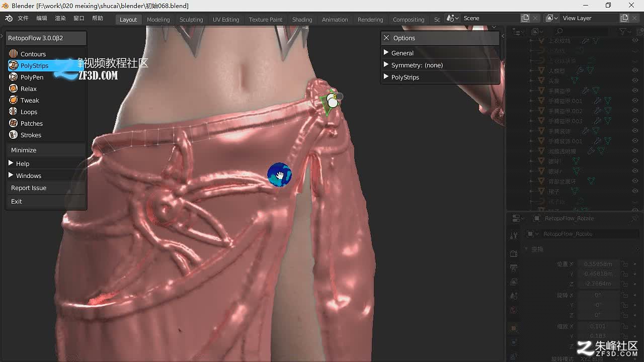Expand the Help section
644x362 pixels.
[45, 163]
